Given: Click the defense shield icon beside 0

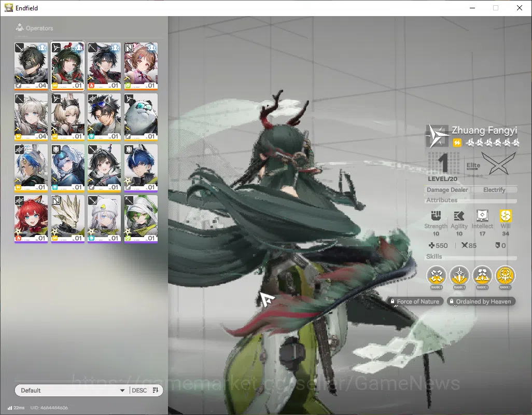Looking at the screenshot, I should click(498, 245).
